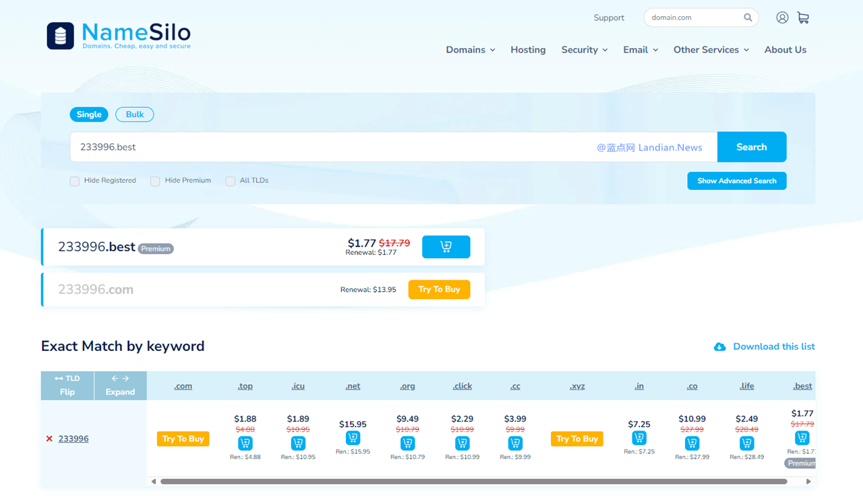Expand the Other Services menu
This screenshot has height=504, width=863.
coord(711,50)
